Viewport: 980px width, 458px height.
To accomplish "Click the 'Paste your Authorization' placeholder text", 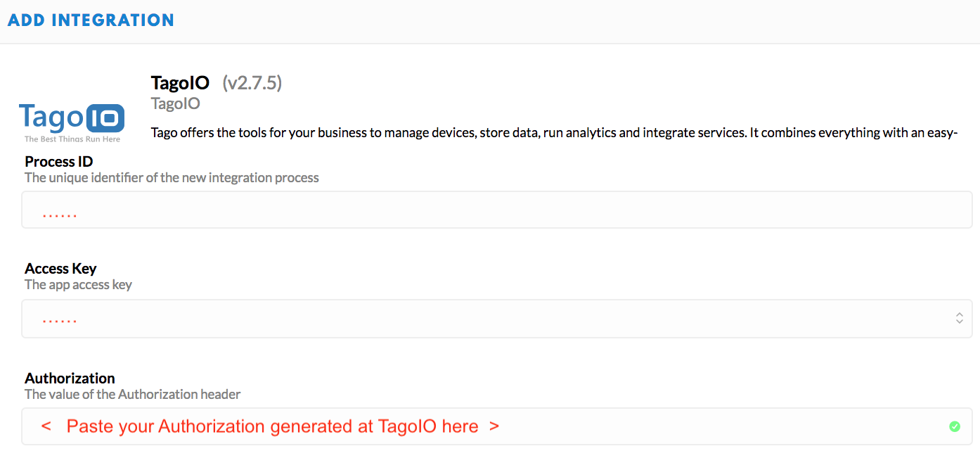I will pyautogui.click(x=271, y=426).
